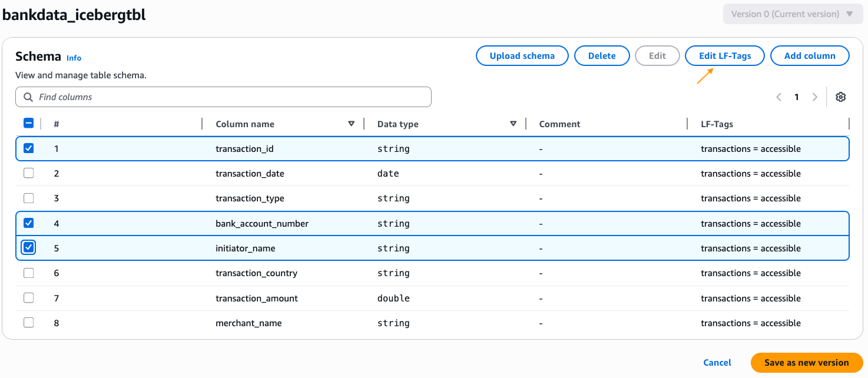The height and width of the screenshot is (378, 868).
Task: Toggle the select-all header checkbox
Action: coord(28,124)
